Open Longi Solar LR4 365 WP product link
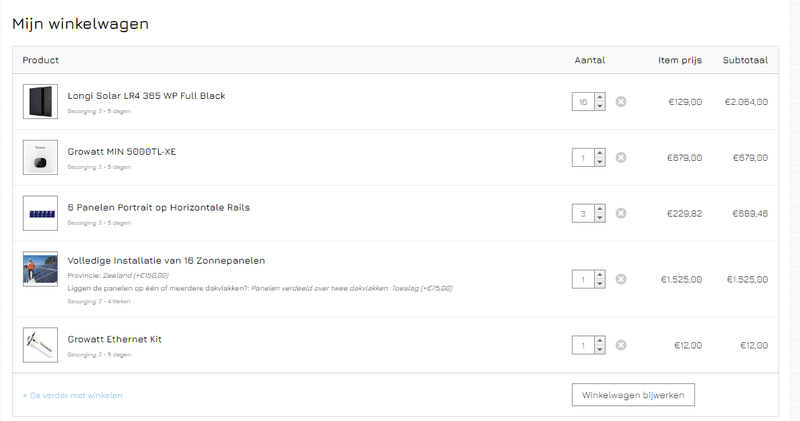This screenshot has height=421, width=800. click(146, 96)
